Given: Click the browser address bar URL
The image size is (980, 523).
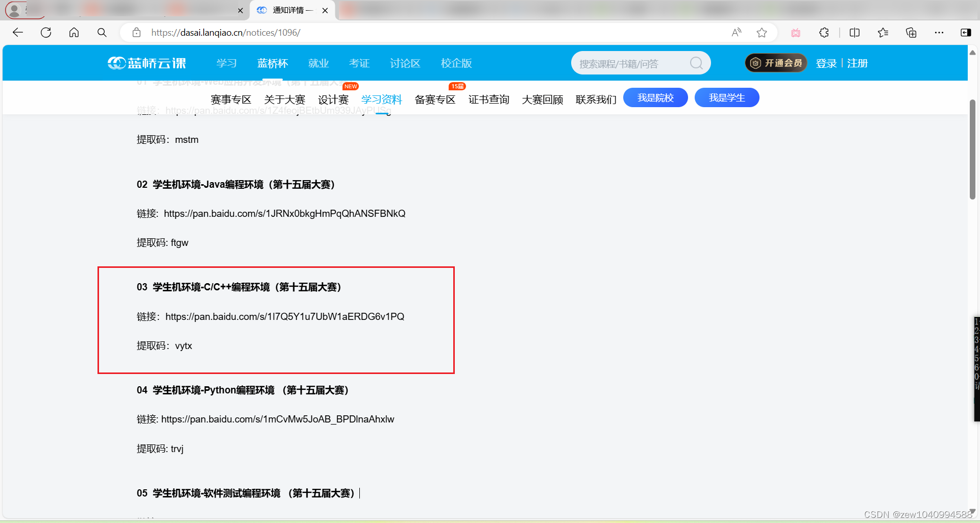Looking at the screenshot, I should point(226,33).
